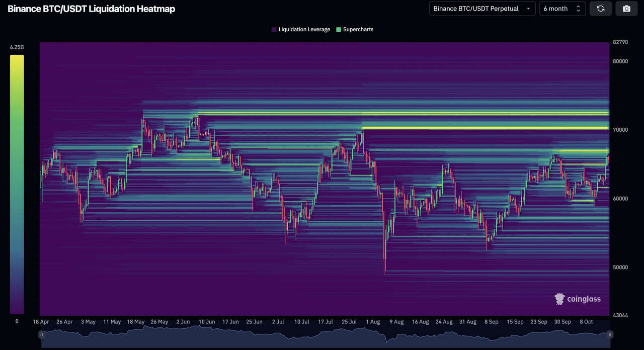Click the left handle of the range slider
The width and height of the screenshot is (644, 350).
[x=41, y=334]
